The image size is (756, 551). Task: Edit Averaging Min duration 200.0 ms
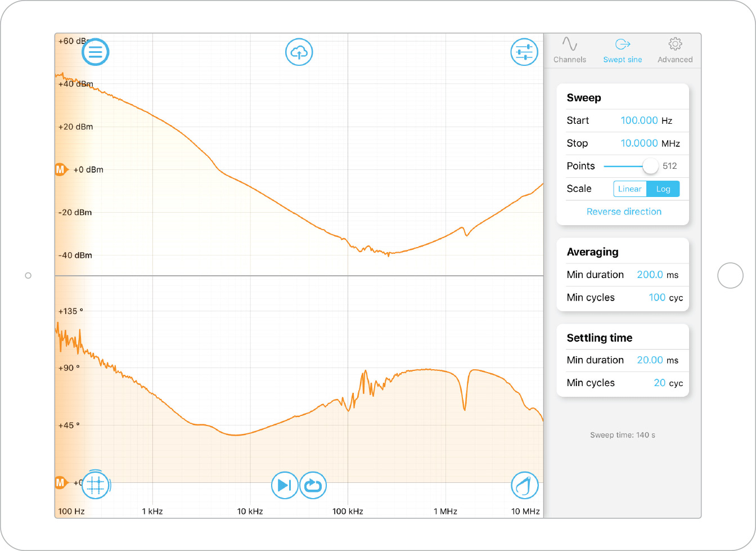point(650,275)
